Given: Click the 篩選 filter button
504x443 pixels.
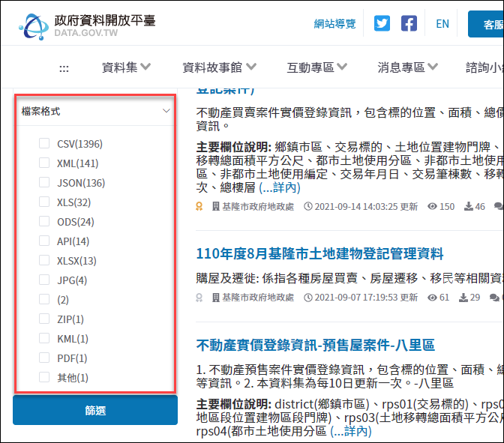Looking at the screenshot, I should [95, 410].
